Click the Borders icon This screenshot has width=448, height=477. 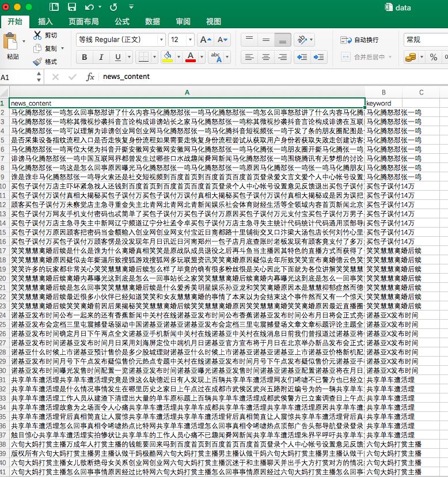tap(143, 57)
